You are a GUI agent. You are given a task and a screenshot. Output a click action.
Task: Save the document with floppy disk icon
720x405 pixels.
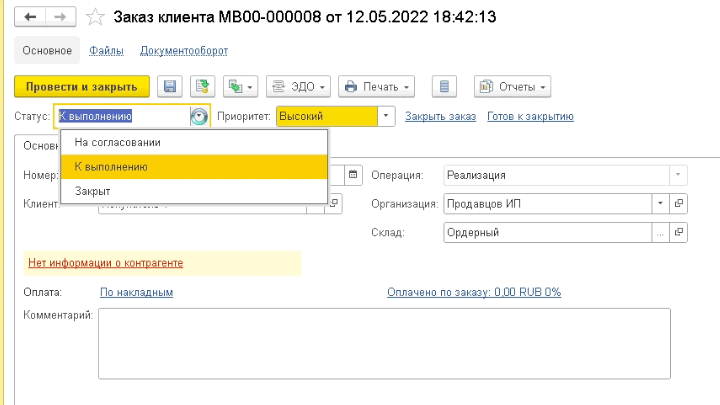170,86
